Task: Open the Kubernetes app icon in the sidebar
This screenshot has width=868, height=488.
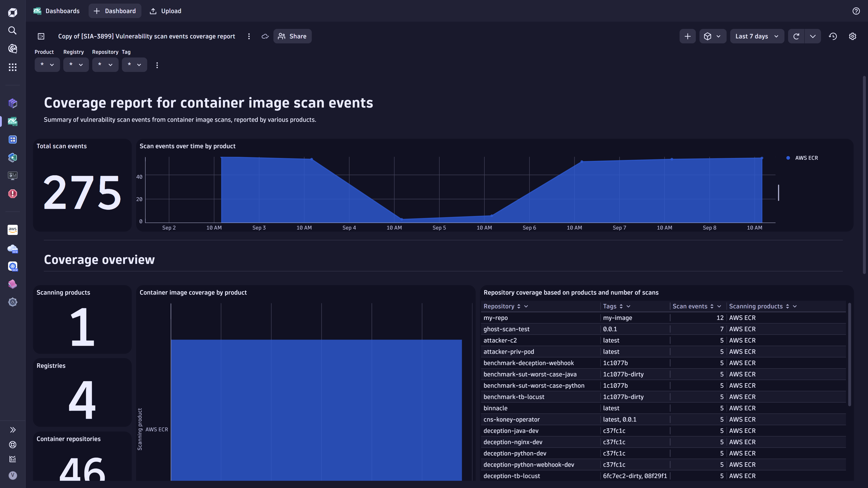Action: pos(12,266)
